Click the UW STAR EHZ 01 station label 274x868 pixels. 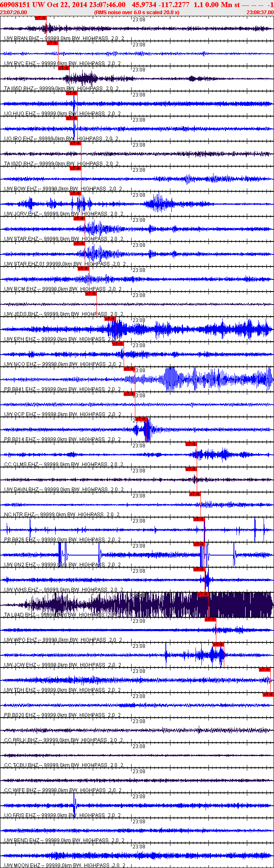pyautogui.click(x=24, y=264)
